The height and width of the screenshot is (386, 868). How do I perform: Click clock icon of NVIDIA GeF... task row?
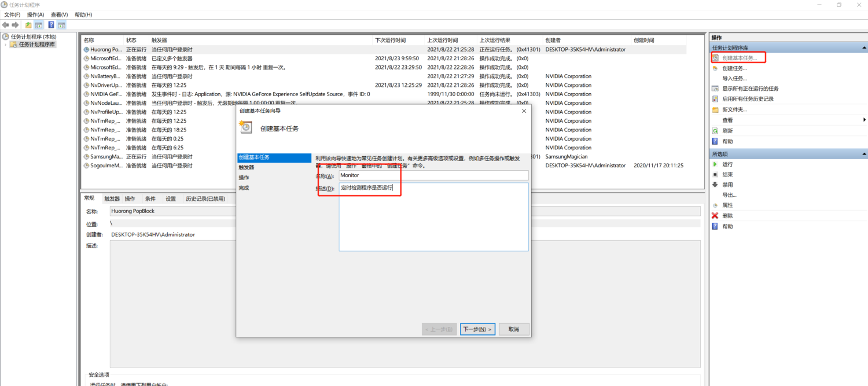(86, 94)
